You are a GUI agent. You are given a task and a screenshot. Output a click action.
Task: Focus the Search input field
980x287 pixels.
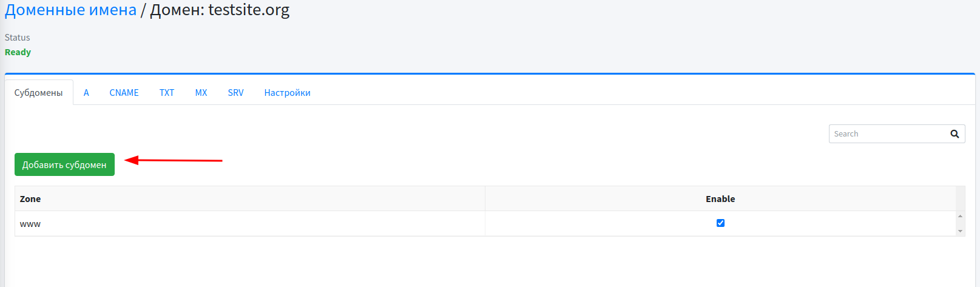click(x=887, y=134)
